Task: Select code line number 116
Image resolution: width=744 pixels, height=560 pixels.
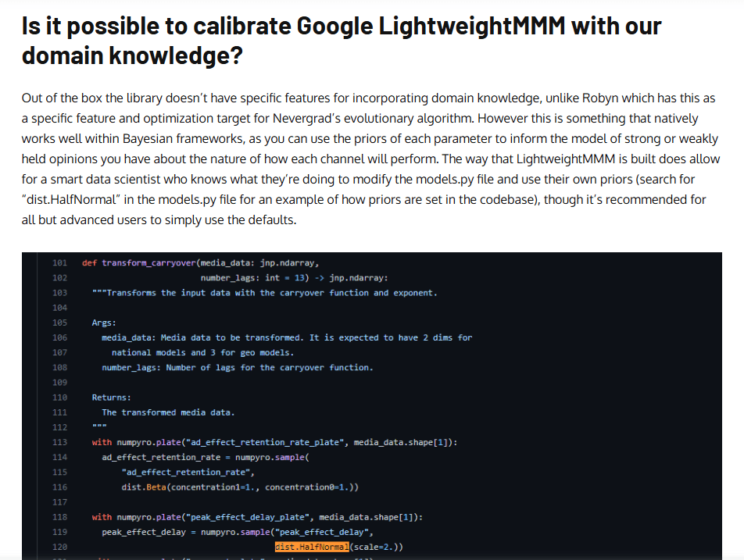Action: point(59,487)
